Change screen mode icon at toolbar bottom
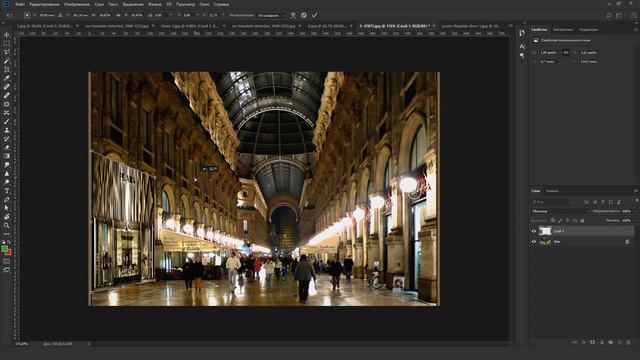 pyautogui.click(x=7, y=270)
